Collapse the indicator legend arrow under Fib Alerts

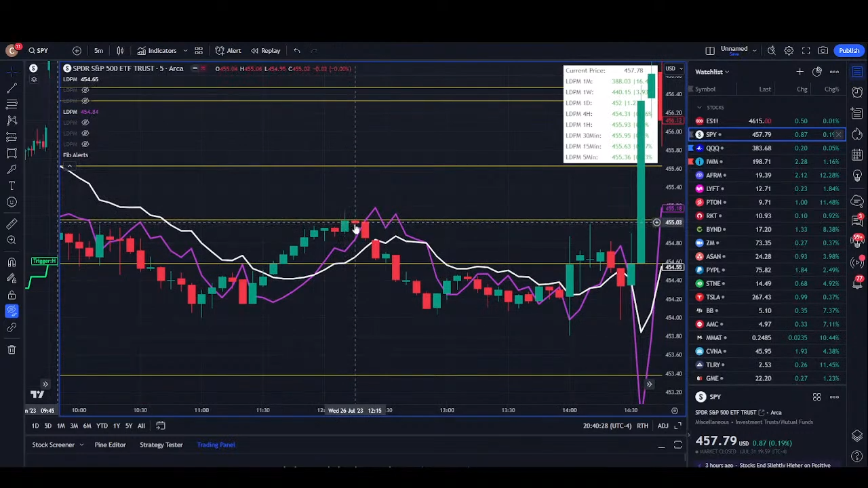pyautogui.click(x=69, y=165)
